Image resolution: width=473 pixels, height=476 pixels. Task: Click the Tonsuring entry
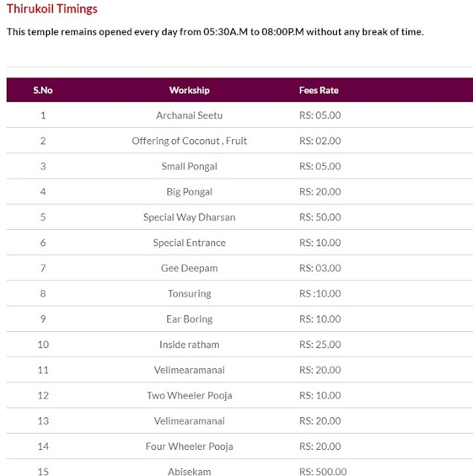pyautogui.click(x=190, y=294)
